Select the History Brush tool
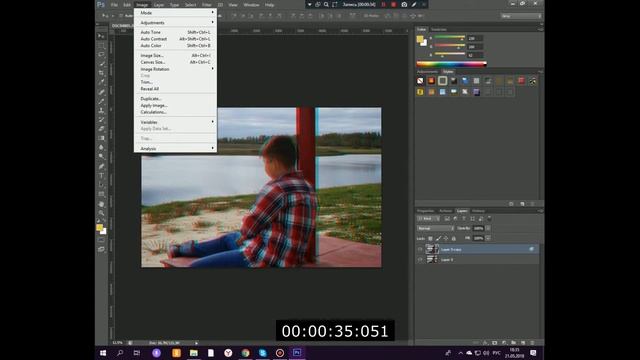The width and height of the screenshot is (640, 360). click(101, 120)
